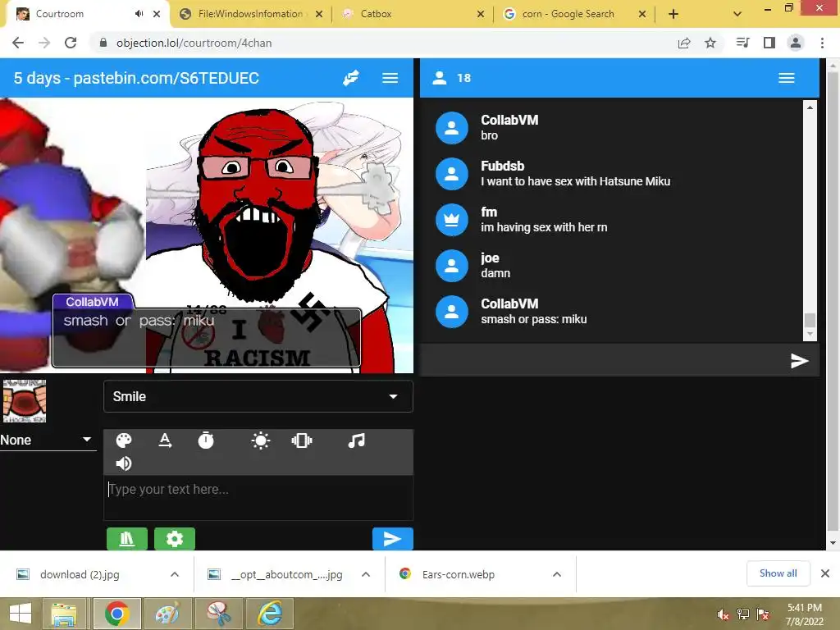Open a new browser tab

[x=673, y=15]
